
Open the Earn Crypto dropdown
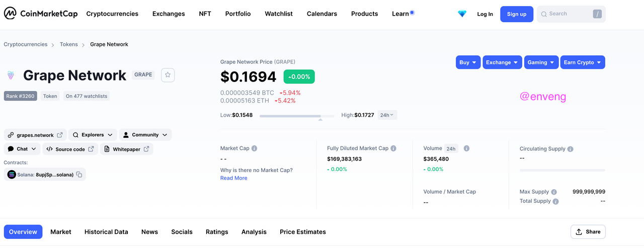coord(583,62)
